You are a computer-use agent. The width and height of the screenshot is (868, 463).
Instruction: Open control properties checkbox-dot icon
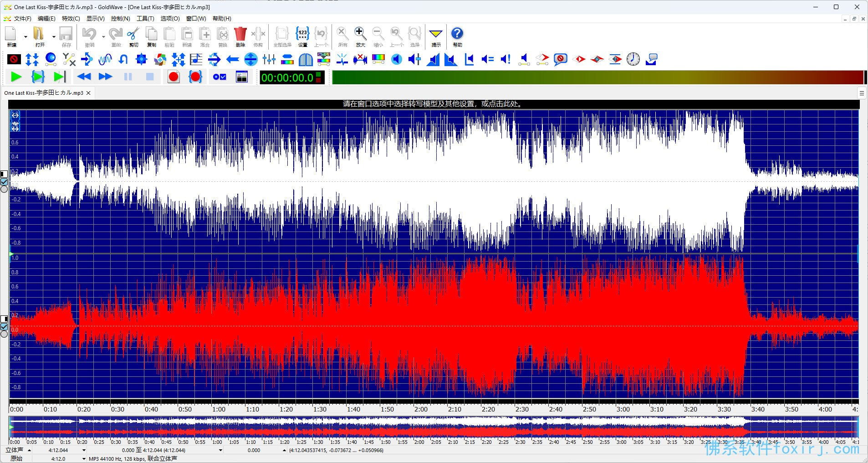click(x=220, y=77)
